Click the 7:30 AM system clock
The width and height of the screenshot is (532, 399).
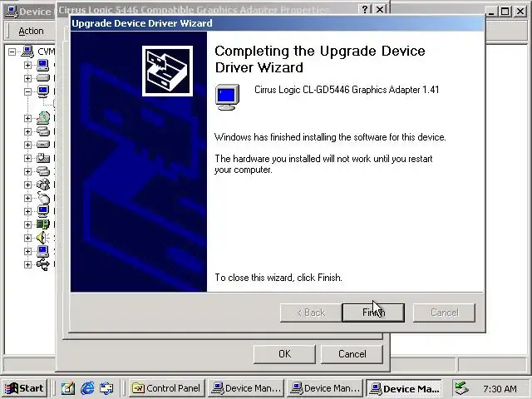(x=500, y=388)
